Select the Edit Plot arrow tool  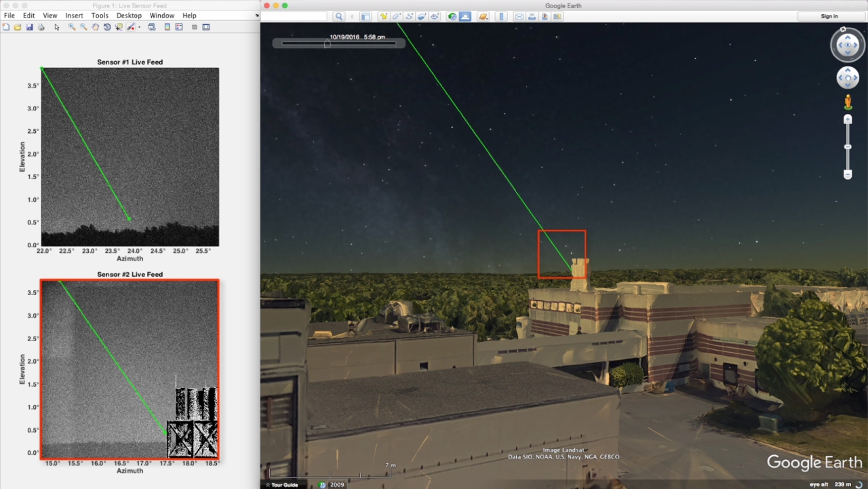click(57, 27)
